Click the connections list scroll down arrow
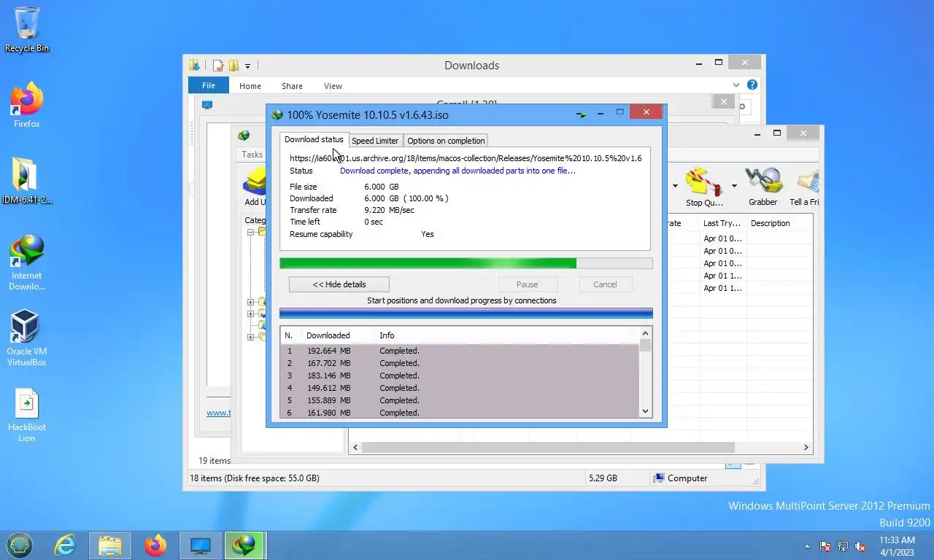Screen dimensions: 934x560 pyautogui.click(x=645, y=411)
